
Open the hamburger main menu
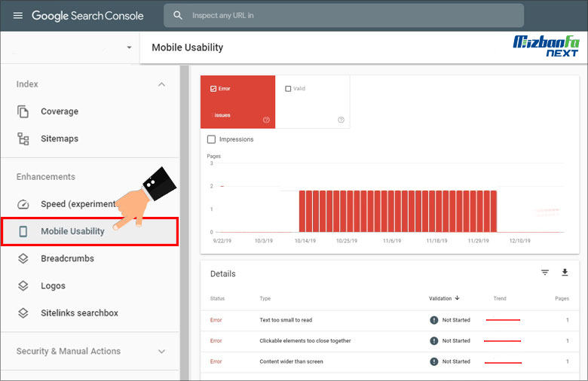tap(18, 16)
